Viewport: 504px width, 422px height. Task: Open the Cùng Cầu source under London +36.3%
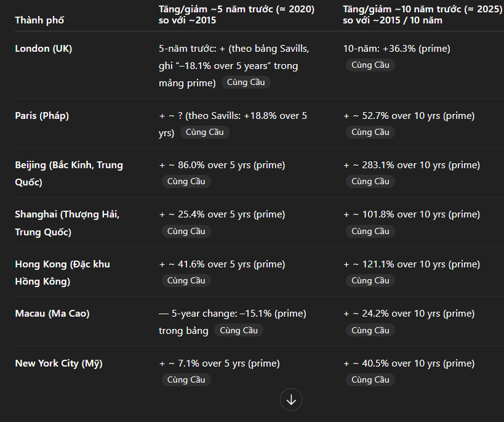click(x=370, y=65)
